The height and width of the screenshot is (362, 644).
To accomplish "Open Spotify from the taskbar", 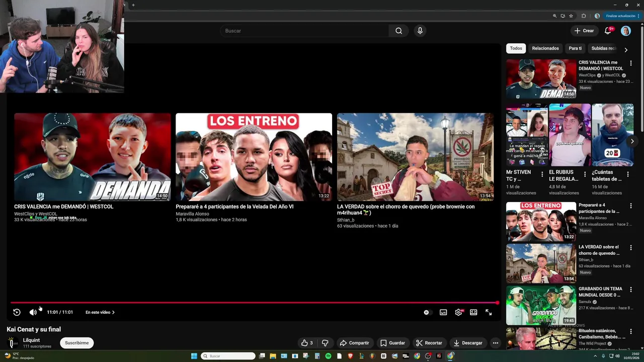I will pos(328,356).
